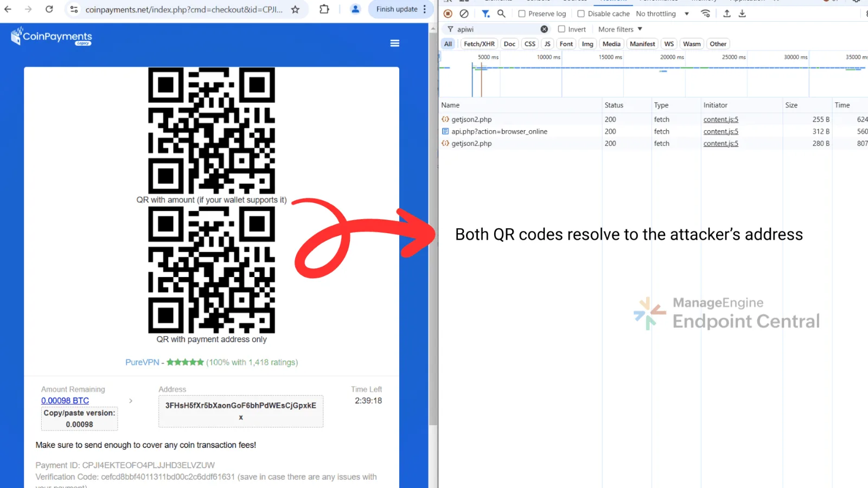Click the Bitcoin payment address box

click(241, 411)
